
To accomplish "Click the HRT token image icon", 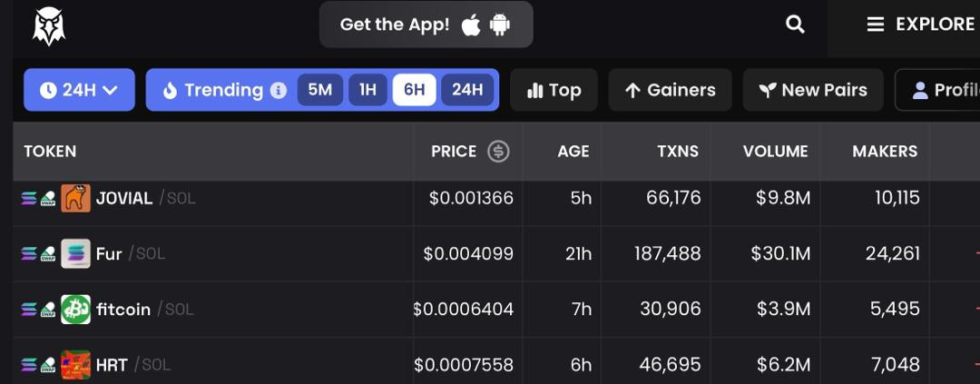I will [x=75, y=365].
